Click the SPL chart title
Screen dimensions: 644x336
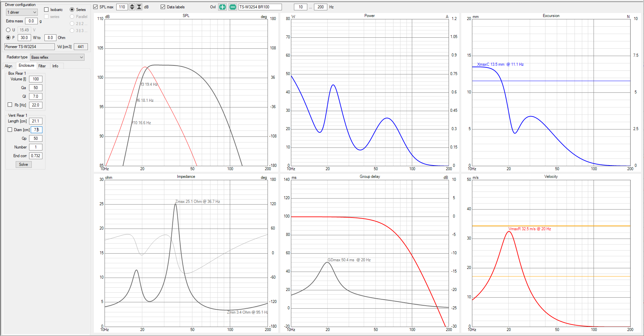(x=186, y=16)
